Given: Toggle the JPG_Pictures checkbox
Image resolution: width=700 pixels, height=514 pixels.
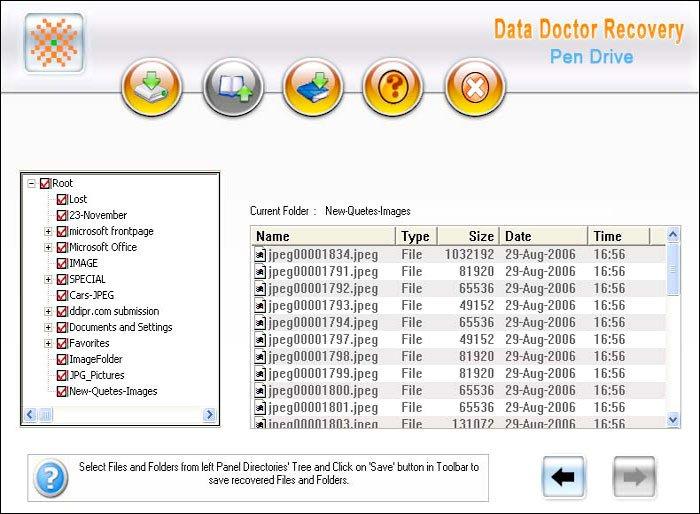Looking at the screenshot, I should tap(62, 376).
